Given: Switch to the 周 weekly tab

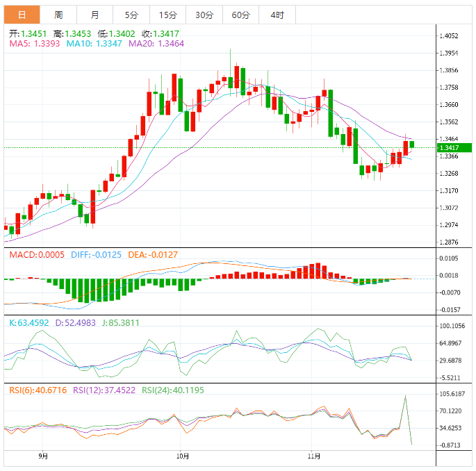Looking at the screenshot, I should pyautogui.click(x=58, y=15).
